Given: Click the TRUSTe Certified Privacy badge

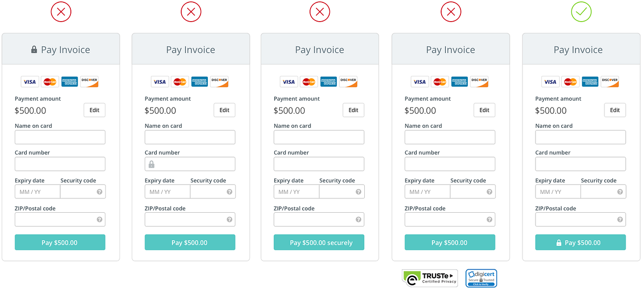Looking at the screenshot, I should [429, 278].
